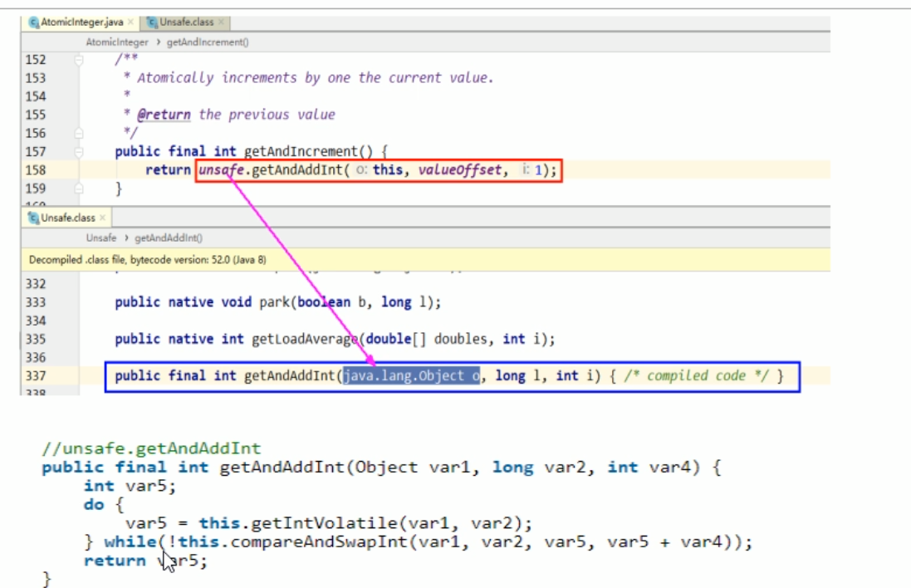911x588 pixels.
Task: Click the 'getLoadAverage' method name
Action: [x=305, y=339]
